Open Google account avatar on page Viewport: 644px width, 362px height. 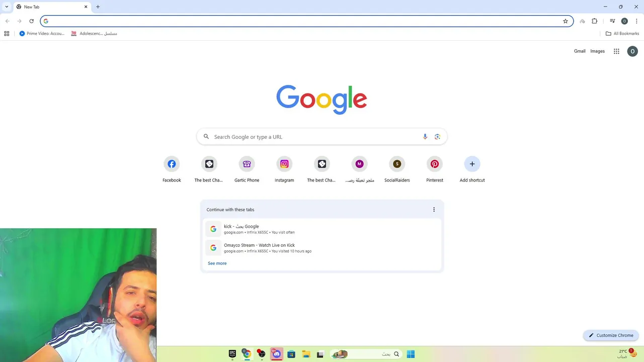(632, 51)
